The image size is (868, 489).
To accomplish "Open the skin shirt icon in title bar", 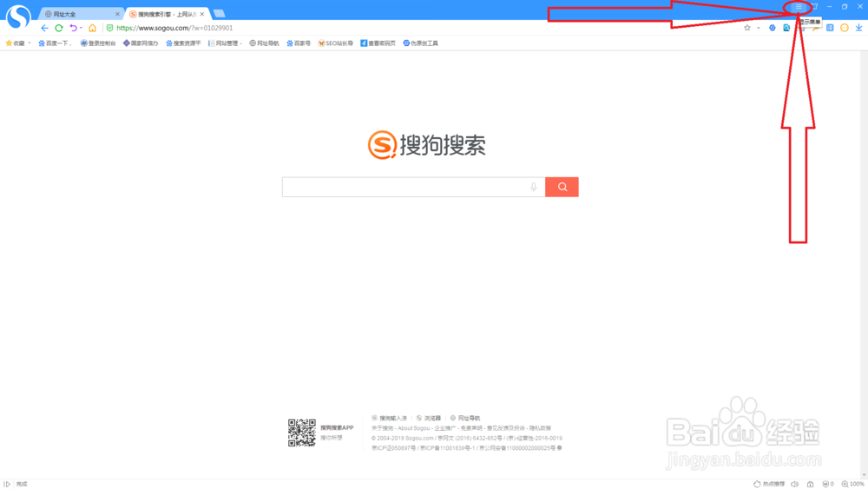I will pyautogui.click(x=814, y=7).
